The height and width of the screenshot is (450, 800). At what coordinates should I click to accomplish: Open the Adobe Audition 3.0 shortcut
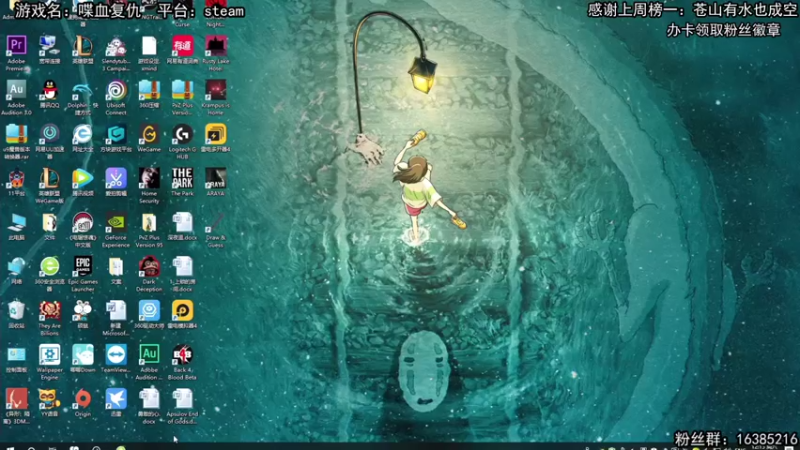[x=16, y=90]
